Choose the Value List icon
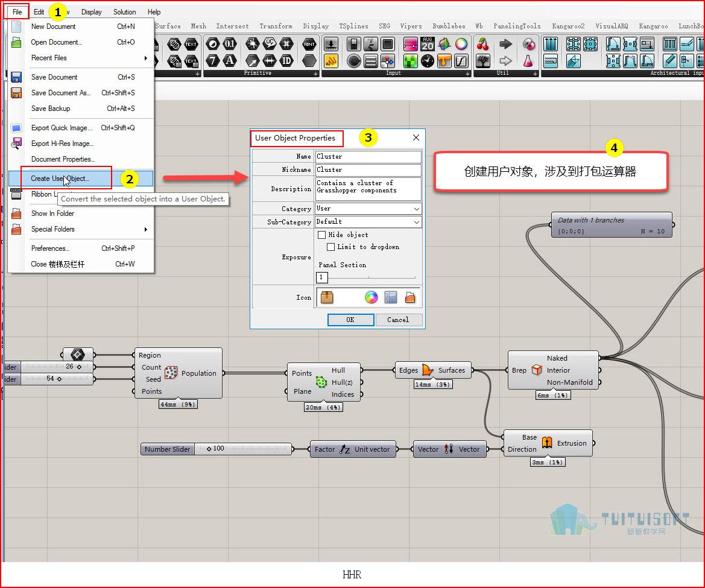The height and width of the screenshot is (588, 705). coord(370,60)
